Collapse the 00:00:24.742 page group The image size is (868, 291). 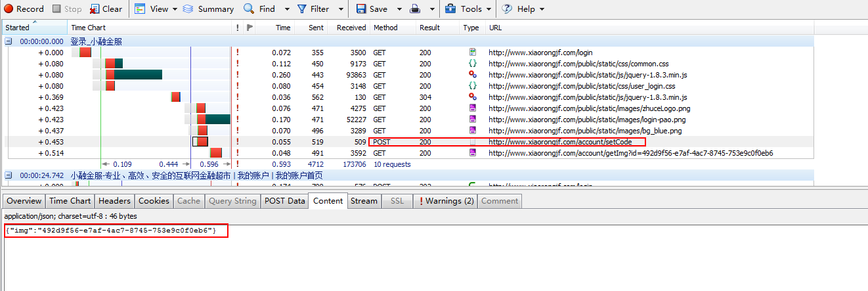[x=9, y=175]
